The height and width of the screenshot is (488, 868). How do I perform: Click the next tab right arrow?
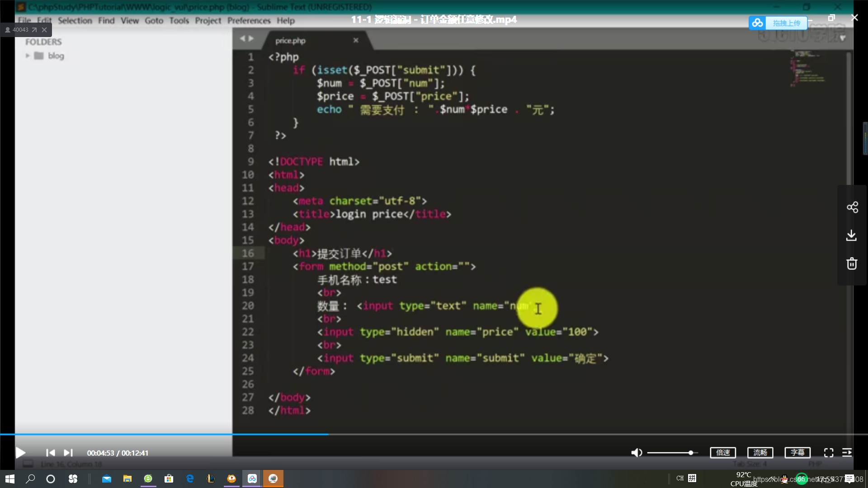point(251,38)
